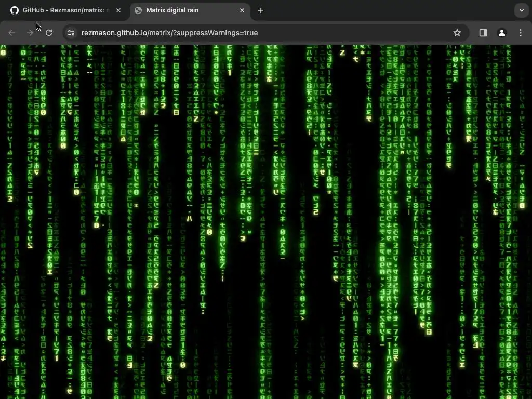Reload the current page
The width and height of the screenshot is (532, 399).
(49, 33)
